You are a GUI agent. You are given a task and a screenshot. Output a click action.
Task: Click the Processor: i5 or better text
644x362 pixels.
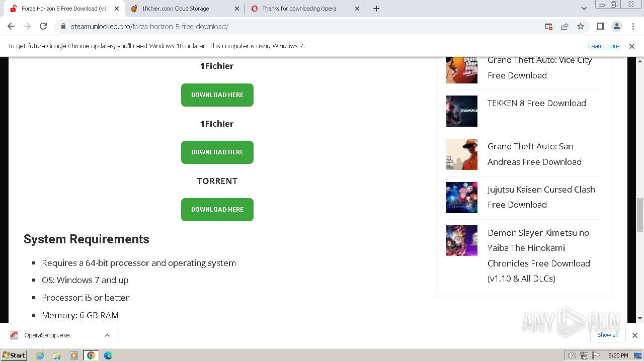pos(86,298)
